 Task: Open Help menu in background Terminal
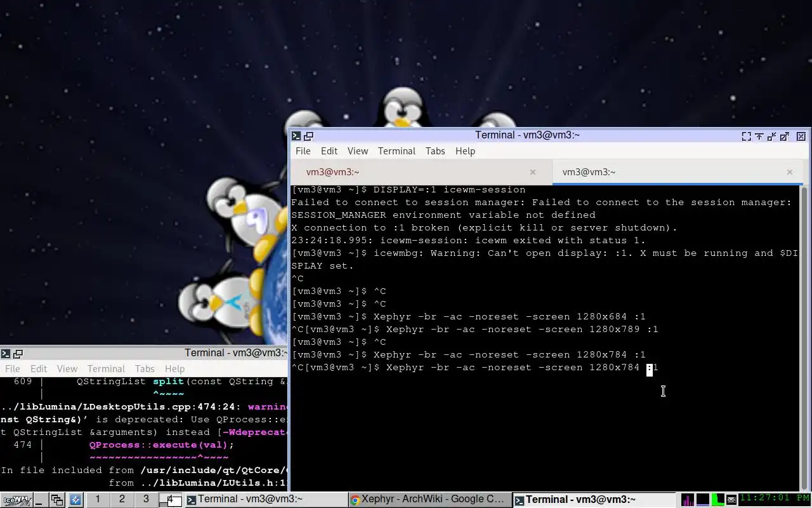pos(174,369)
